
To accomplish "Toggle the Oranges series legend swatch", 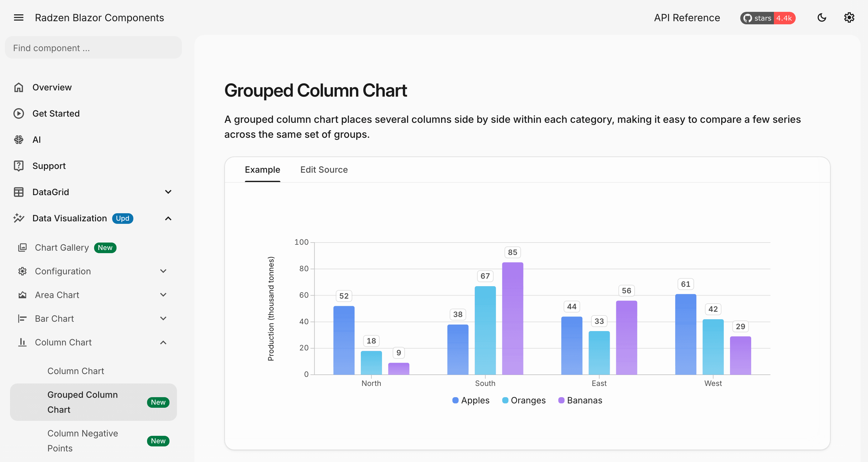I will click(x=505, y=400).
